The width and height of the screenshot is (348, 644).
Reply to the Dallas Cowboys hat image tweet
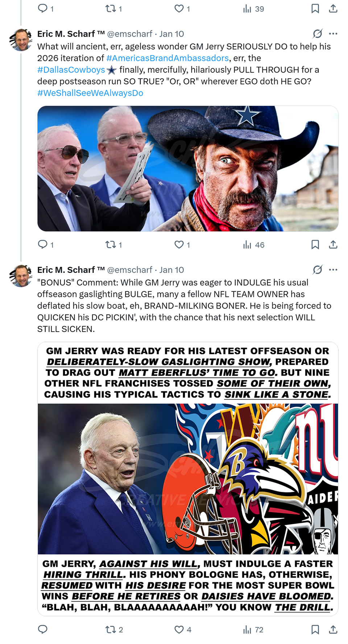(43, 245)
